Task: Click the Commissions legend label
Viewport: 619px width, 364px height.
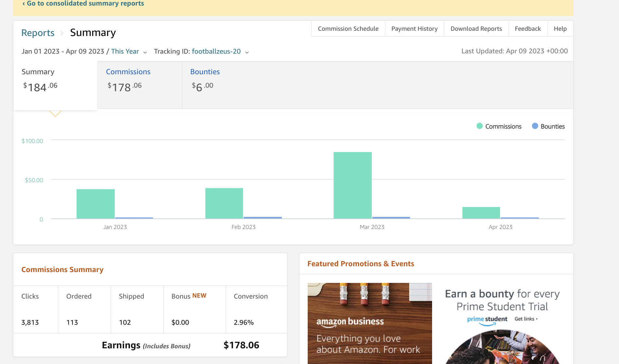Action: click(503, 127)
